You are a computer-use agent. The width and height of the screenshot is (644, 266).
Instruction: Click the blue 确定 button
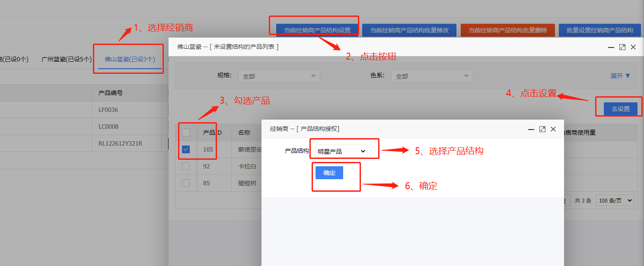tap(329, 173)
